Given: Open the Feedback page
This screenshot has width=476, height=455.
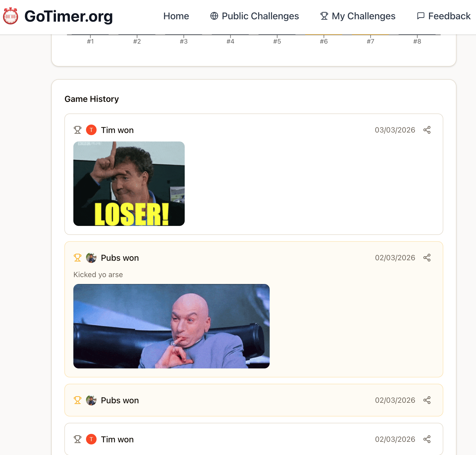Looking at the screenshot, I should pyautogui.click(x=449, y=16).
